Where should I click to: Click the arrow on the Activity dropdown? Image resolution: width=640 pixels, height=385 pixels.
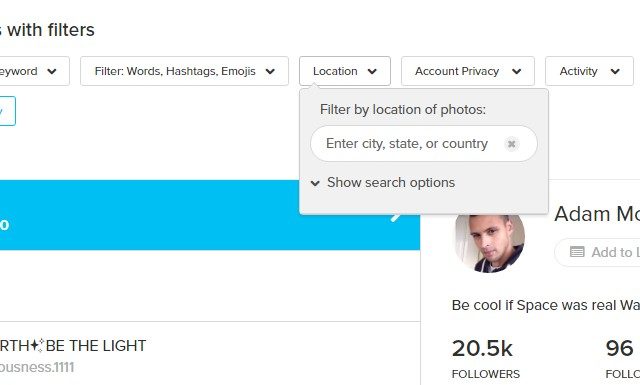click(615, 71)
